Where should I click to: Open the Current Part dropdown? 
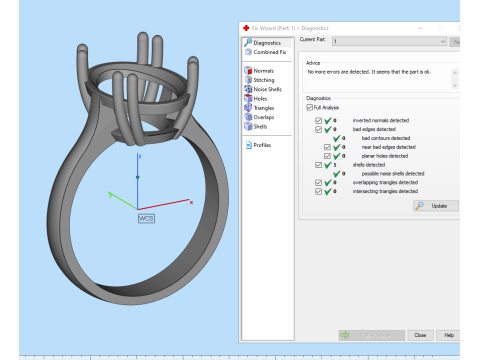pos(389,41)
